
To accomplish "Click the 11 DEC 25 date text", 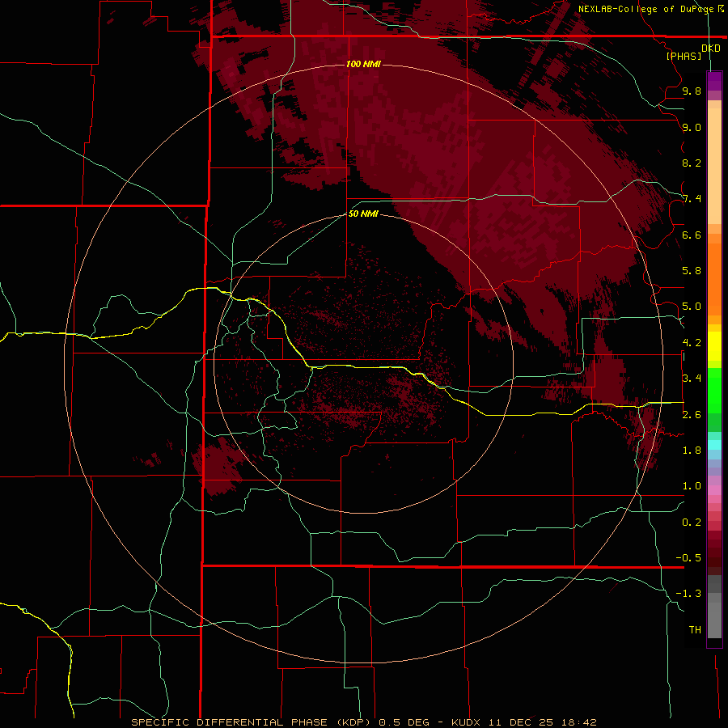I will [x=522, y=722].
